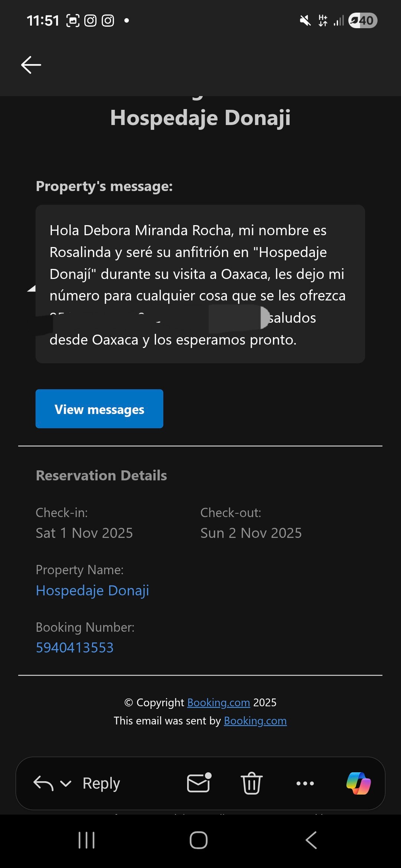Tap first Instagram notification icon in status bar
Viewport: 401px width, 868px height.
pyautogui.click(x=91, y=21)
